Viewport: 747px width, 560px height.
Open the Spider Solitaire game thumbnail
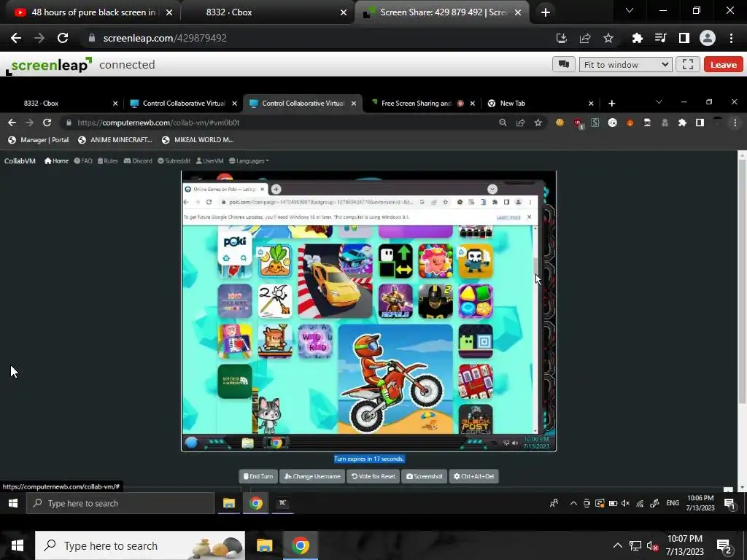coord(235,381)
